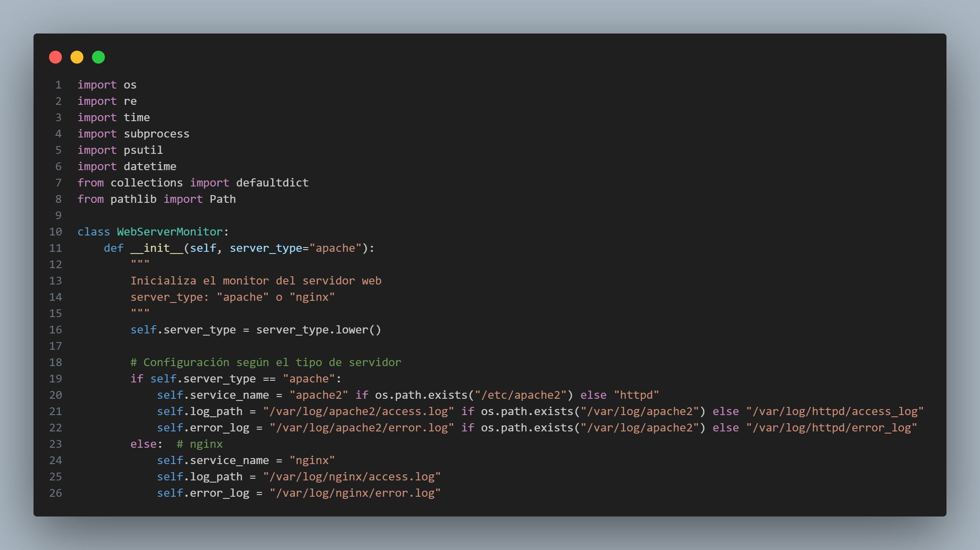Click the "# Configuración según" comment
The image size is (980, 550).
(266, 363)
